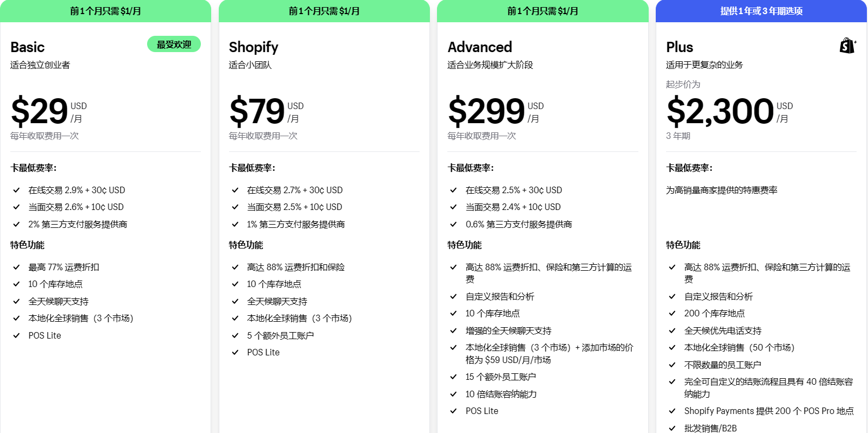
Task: Click checkmark beside 增强的全天候聊天支持
Action: pyautogui.click(x=453, y=330)
